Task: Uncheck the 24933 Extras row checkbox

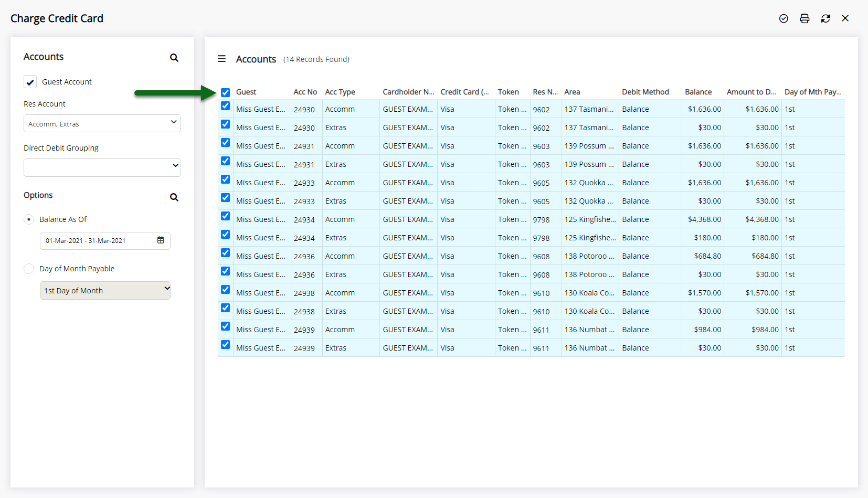Action: [x=226, y=198]
